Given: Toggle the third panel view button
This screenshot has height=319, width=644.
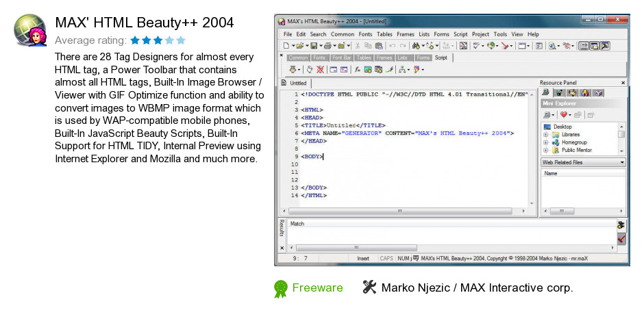Looking at the screenshot, I should (x=605, y=46).
